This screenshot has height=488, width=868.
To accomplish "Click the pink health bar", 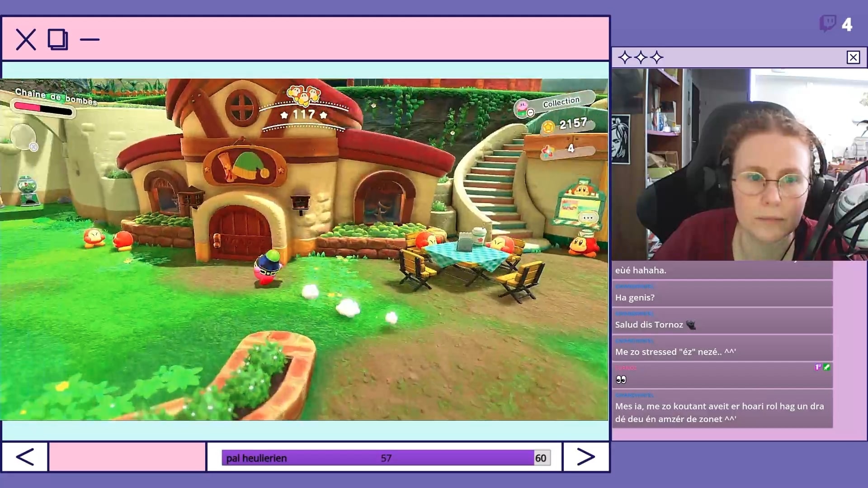I will (x=42, y=108).
